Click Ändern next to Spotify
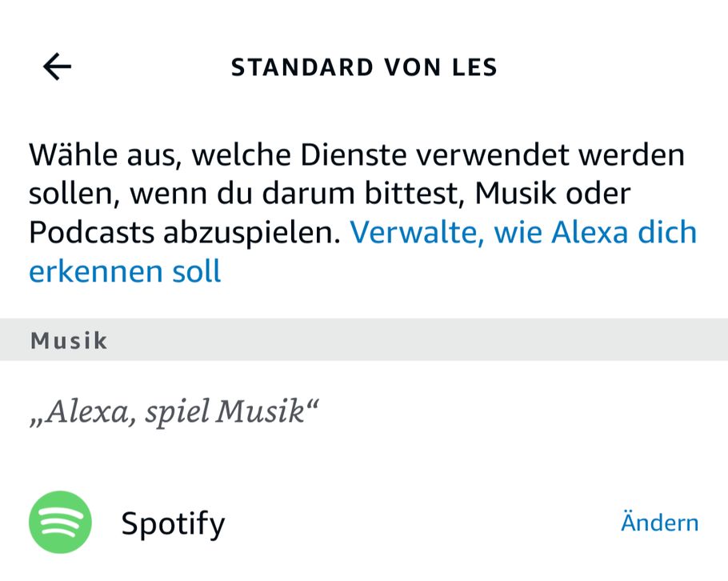Screen dimensions: 728x581 pos(659,523)
